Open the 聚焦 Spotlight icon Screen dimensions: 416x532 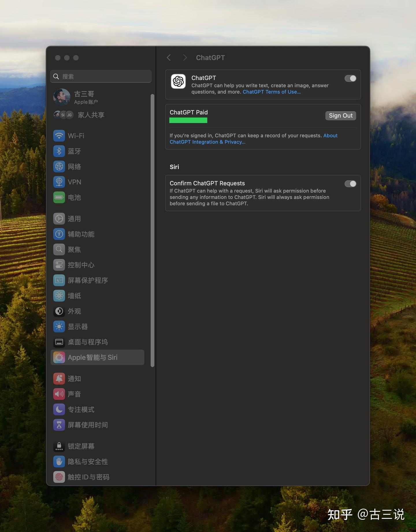coord(59,250)
